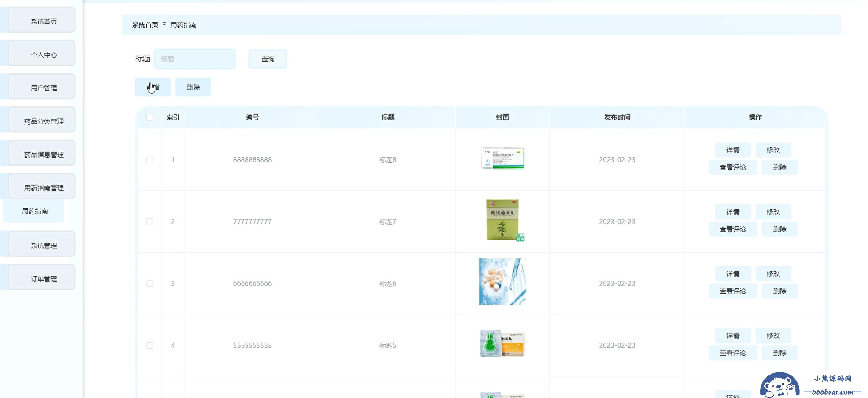Image resolution: width=868 pixels, height=398 pixels.
Task: Click 删除 for row 标题6
Action: [x=780, y=291]
